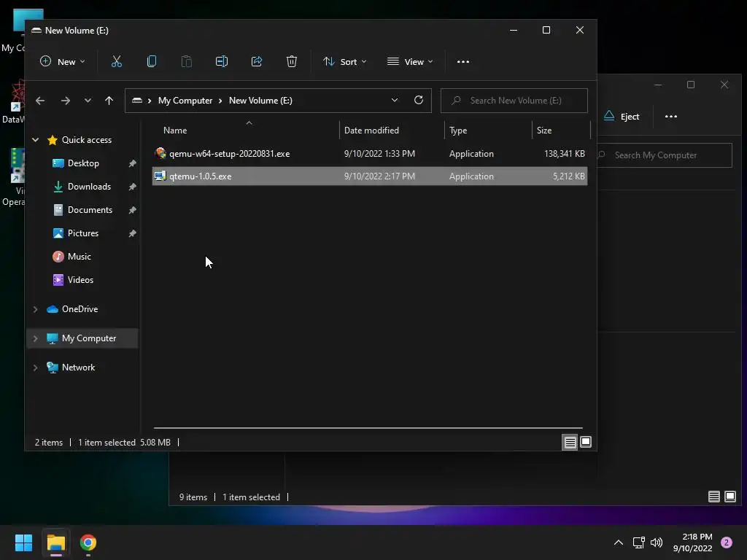Screen dimensions: 747x560
Task: Select the qtemu-1.0.5.exe file
Action: click(370, 176)
